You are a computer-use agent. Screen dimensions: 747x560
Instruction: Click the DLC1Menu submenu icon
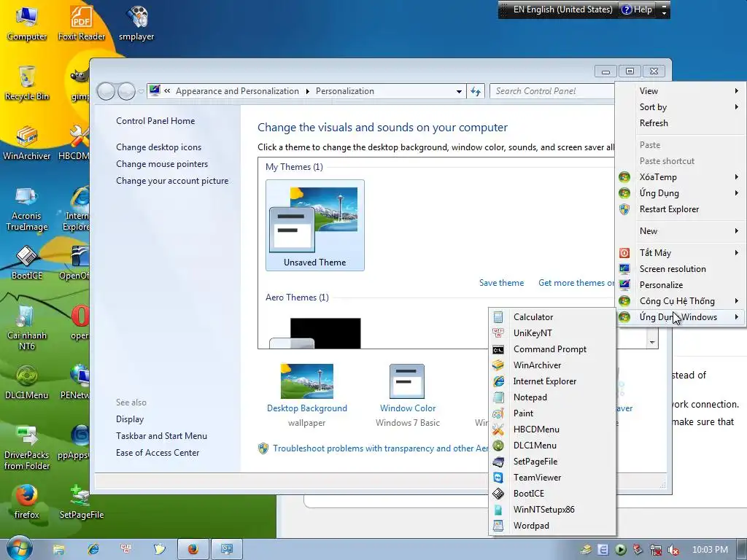tap(498, 446)
